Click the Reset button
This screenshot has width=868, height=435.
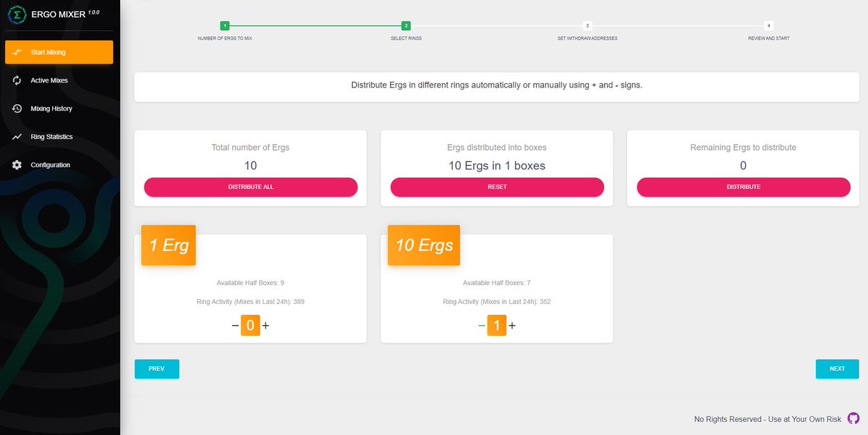[x=497, y=187]
